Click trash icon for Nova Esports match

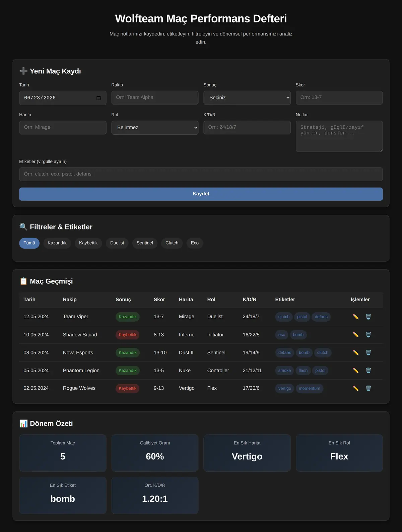pyautogui.click(x=368, y=352)
